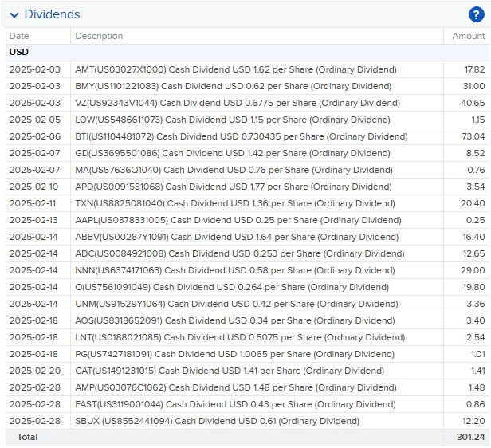Select the O(US7561091049) dividend description
The height and width of the screenshot is (448, 491).
click(x=232, y=288)
